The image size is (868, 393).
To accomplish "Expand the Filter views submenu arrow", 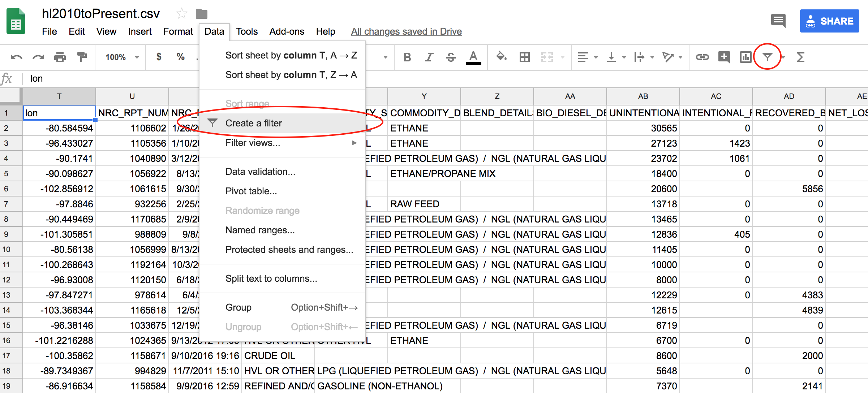I will pyautogui.click(x=354, y=143).
